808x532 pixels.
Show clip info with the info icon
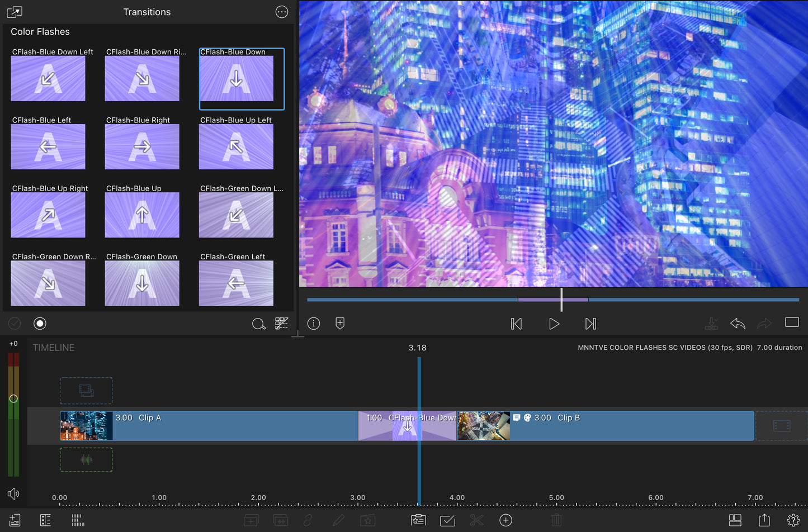(314, 324)
